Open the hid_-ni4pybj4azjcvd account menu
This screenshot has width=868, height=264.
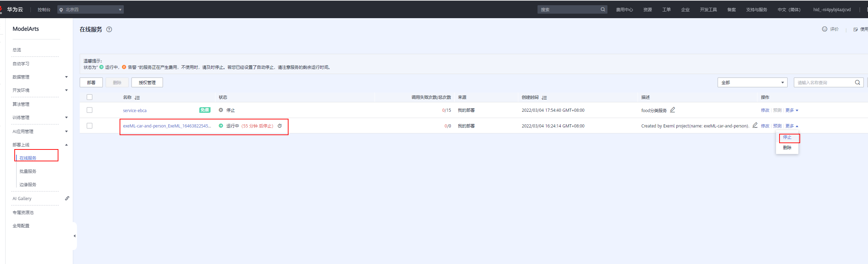[x=832, y=10]
